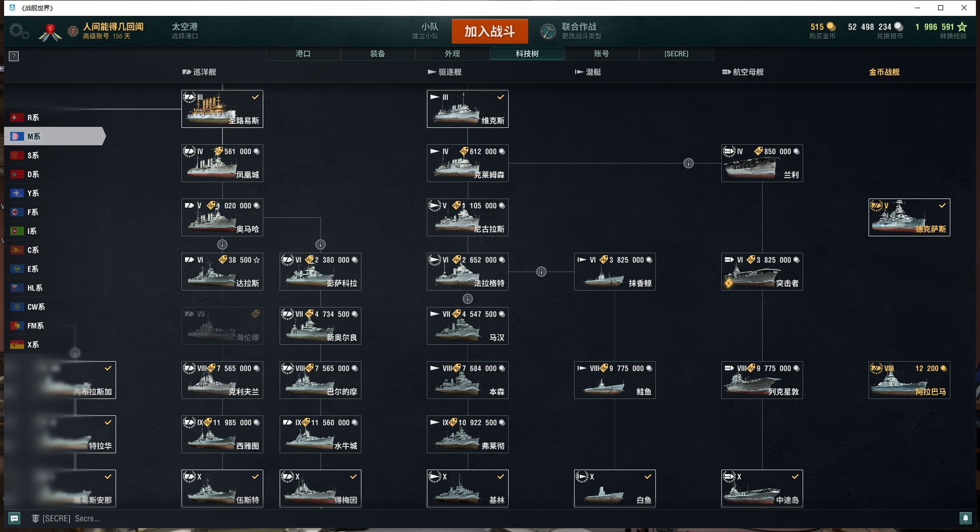Open the [SECRE] clan tab
The width and height of the screenshot is (980, 532).
(676, 54)
